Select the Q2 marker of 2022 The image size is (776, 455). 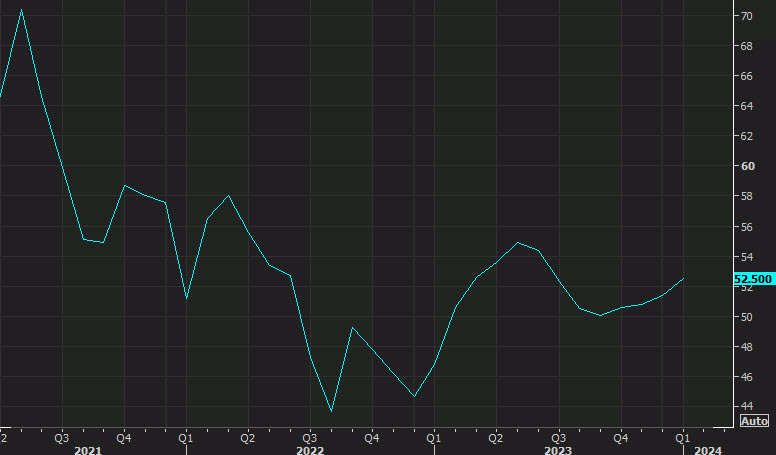(x=247, y=438)
